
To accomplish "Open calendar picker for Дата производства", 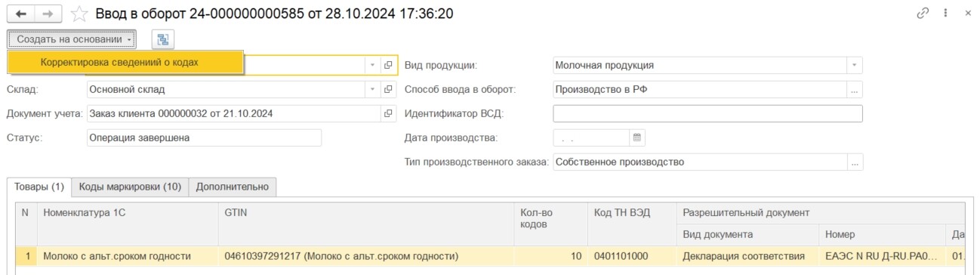I will [637, 137].
